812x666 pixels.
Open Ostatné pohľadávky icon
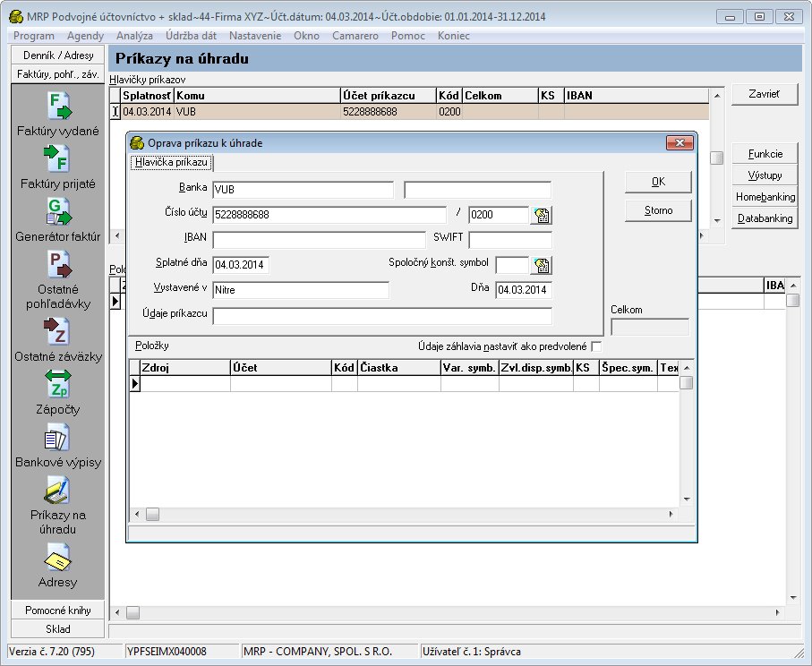point(58,264)
